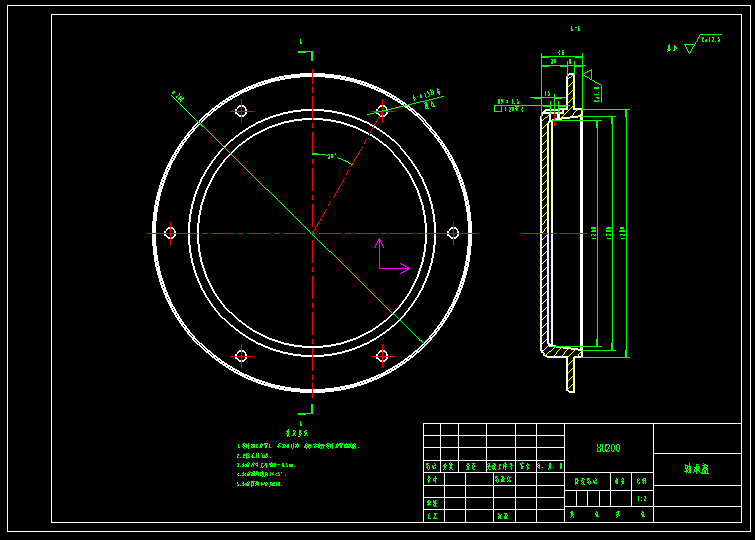Select the bottom-right bolt hole
Viewport: 755px width, 540px height.
tap(382, 356)
